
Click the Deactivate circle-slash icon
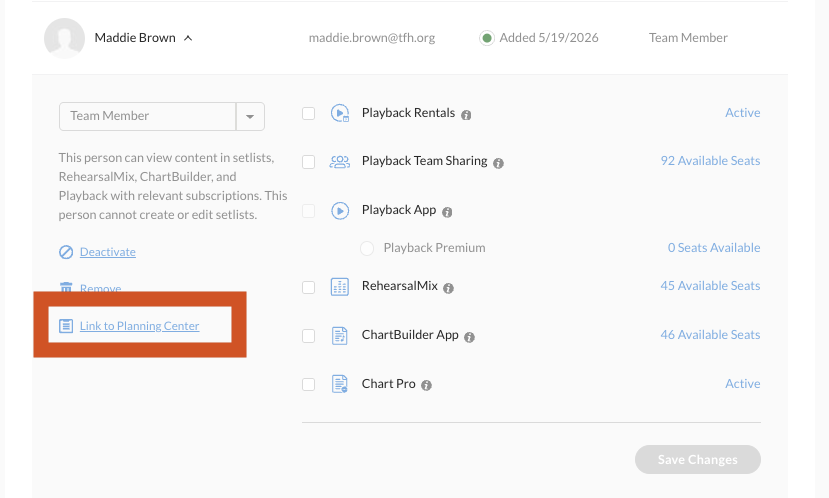[66, 252]
